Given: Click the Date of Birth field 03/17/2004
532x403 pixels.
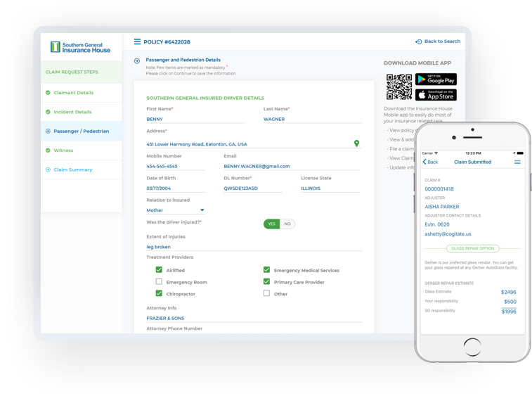Looking at the screenshot, I should point(176,188).
